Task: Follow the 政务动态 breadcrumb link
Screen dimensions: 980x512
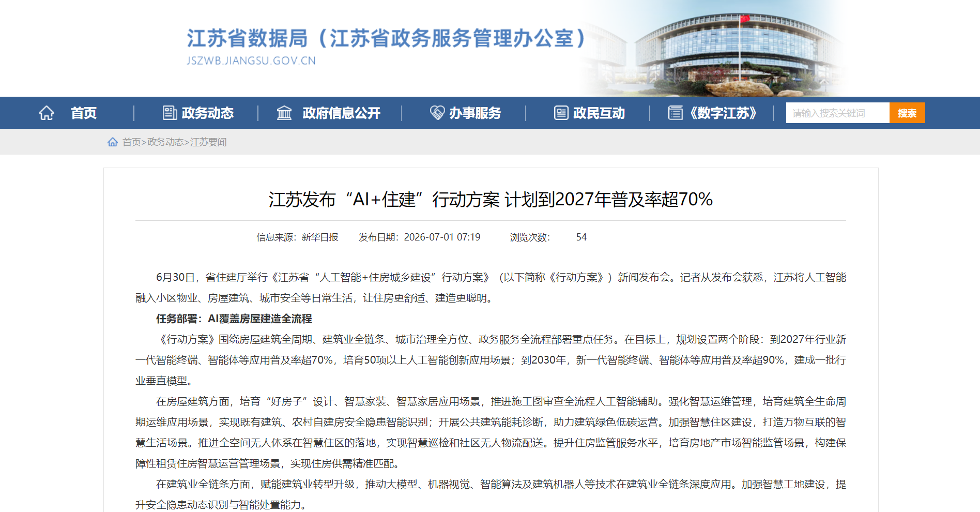Action: (x=165, y=142)
